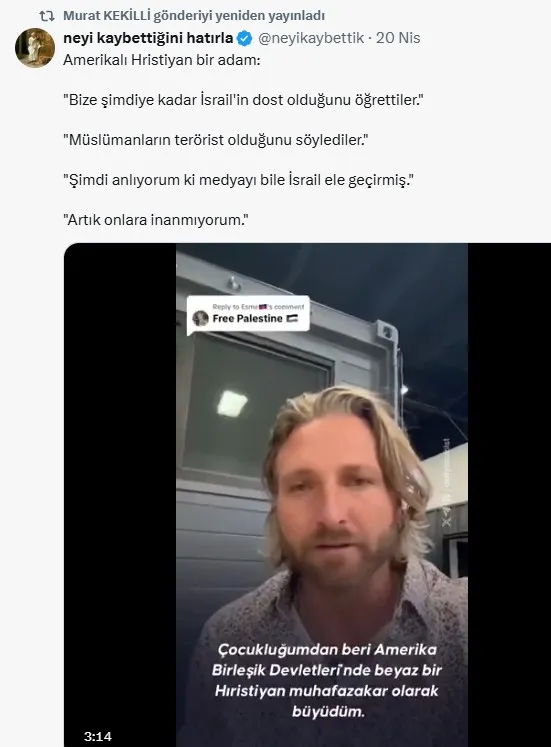
Task: Click the blue verified badge icon
Action: point(244,38)
